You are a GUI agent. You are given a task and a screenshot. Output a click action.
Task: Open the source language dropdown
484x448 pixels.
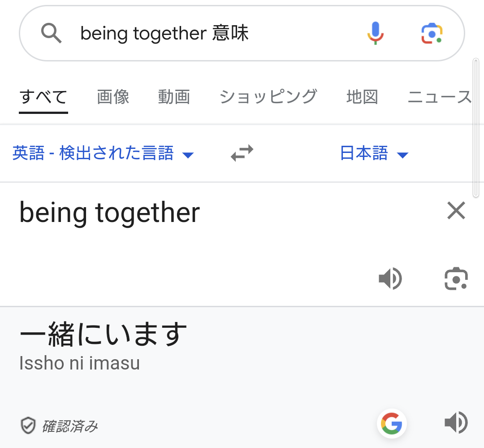tap(103, 154)
